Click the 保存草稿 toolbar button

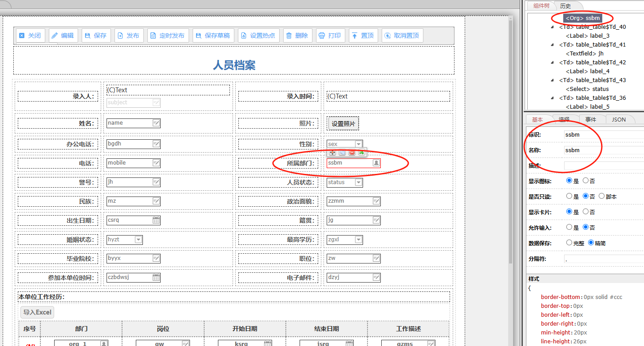pos(213,35)
